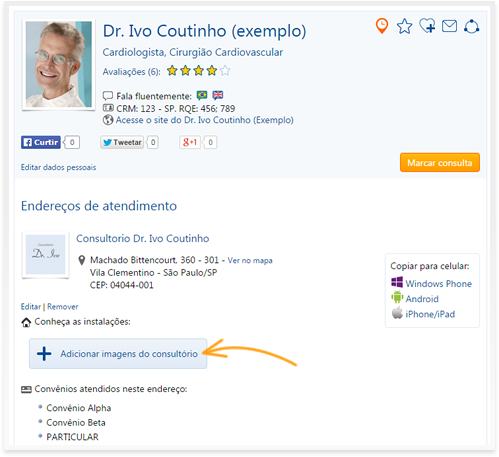Select Windows Phone copy option
Screen dimensions: 499x457
[432, 283]
